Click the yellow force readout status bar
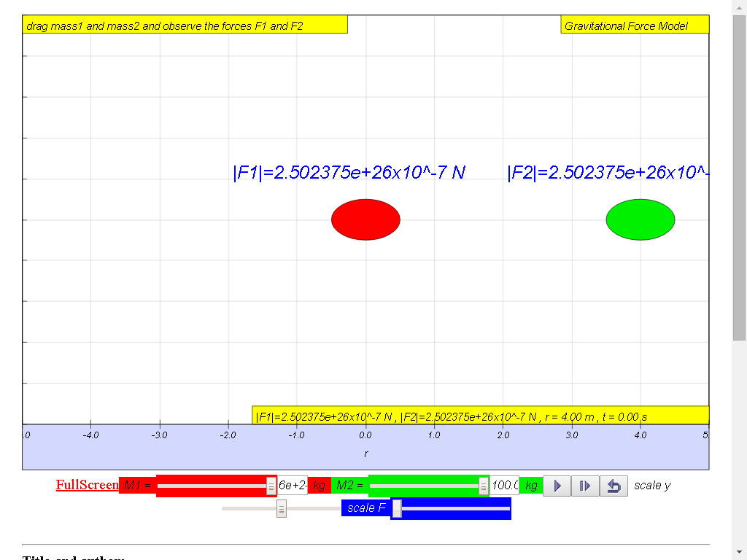Screen dimensions: 747x560 (480, 416)
